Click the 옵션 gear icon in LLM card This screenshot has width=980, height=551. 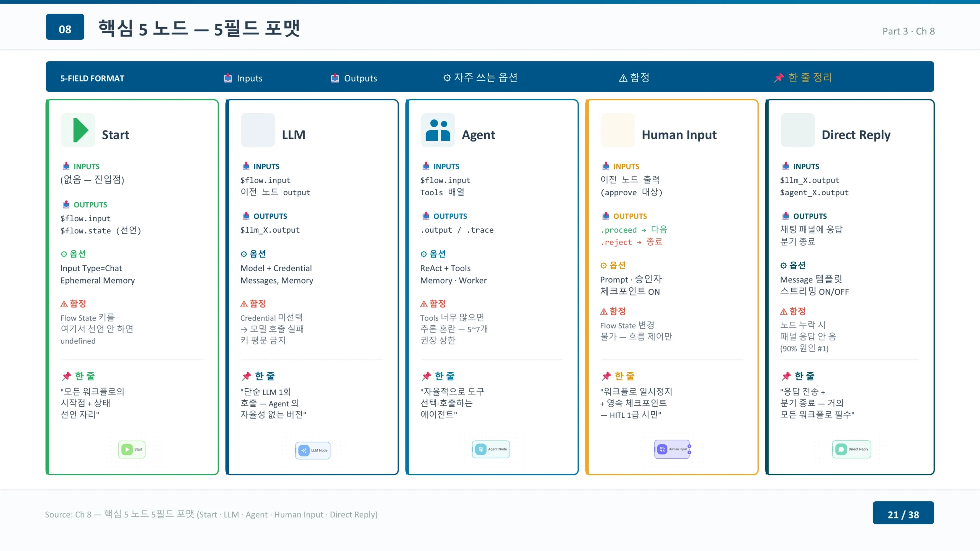pos(244,254)
